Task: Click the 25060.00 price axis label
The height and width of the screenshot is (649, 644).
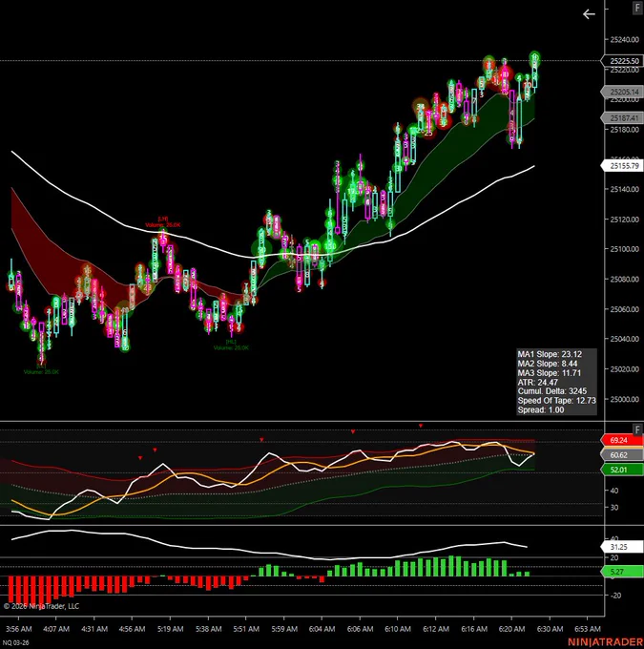Action: 625,309
